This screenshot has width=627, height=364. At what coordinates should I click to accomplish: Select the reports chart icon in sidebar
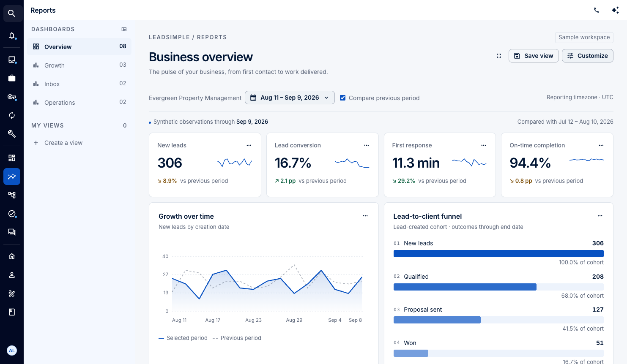(x=12, y=177)
